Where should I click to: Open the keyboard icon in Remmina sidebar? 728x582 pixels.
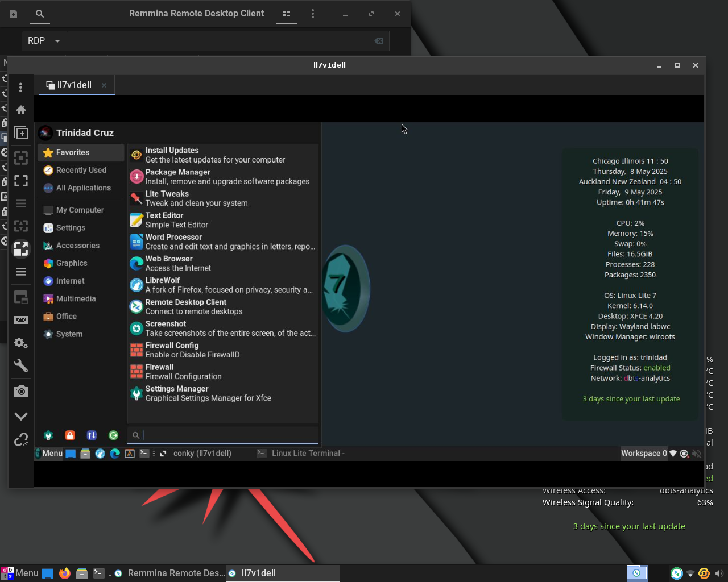tap(21, 320)
